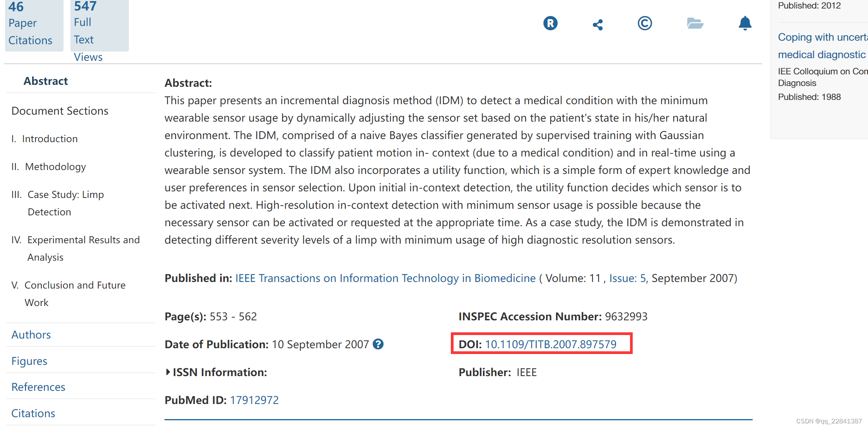The height and width of the screenshot is (428, 868).
Task: Open the Abstract tab
Action: [x=46, y=81]
